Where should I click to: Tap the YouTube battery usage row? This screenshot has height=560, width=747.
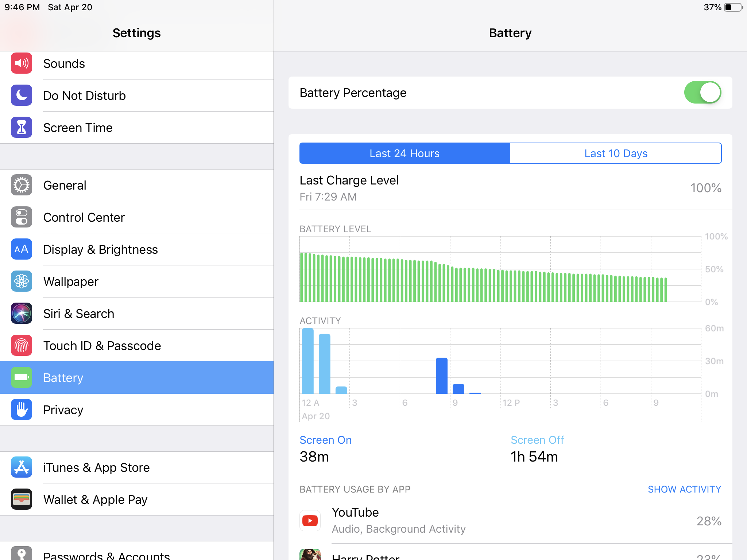click(x=510, y=521)
